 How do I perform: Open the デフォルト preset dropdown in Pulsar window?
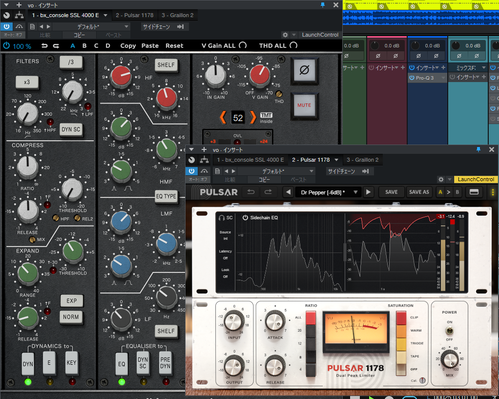coord(276,171)
